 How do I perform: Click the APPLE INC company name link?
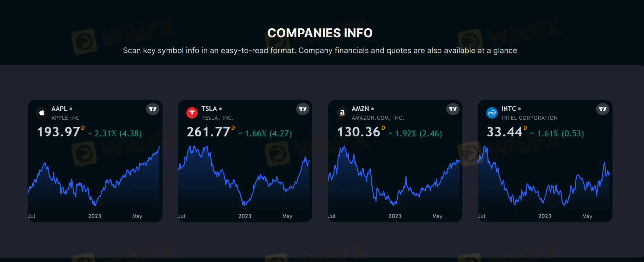tap(65, 118)
